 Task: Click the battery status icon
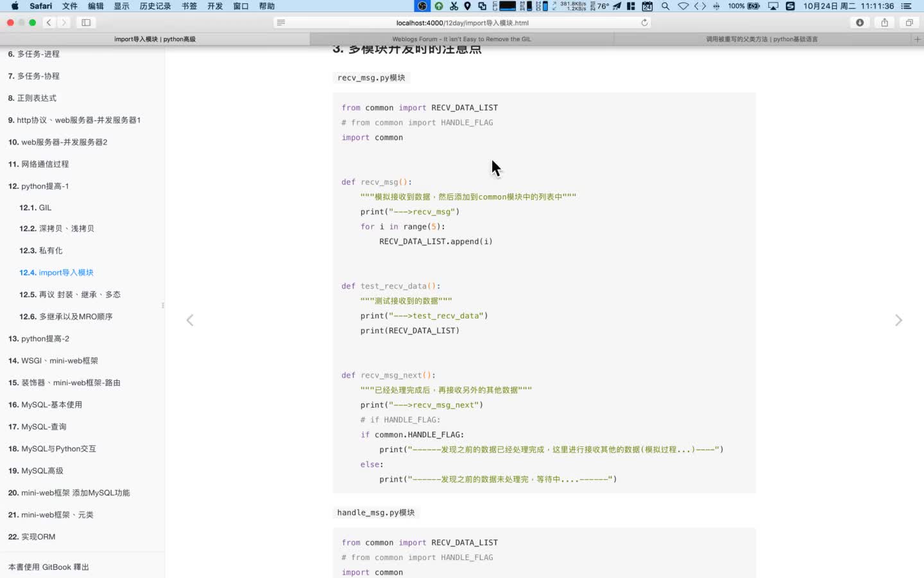753,6
